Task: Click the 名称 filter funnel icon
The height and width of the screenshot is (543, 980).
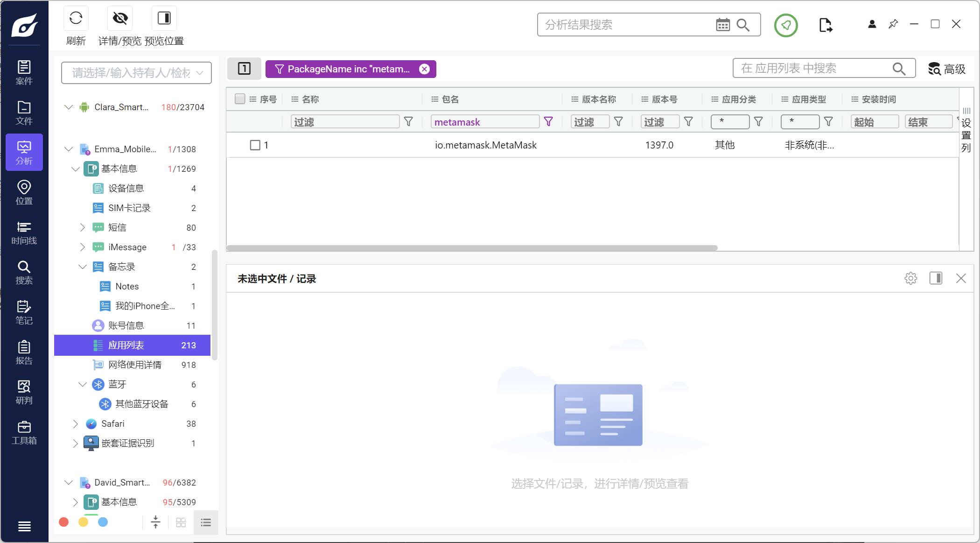Action: [x=408, y=122]
